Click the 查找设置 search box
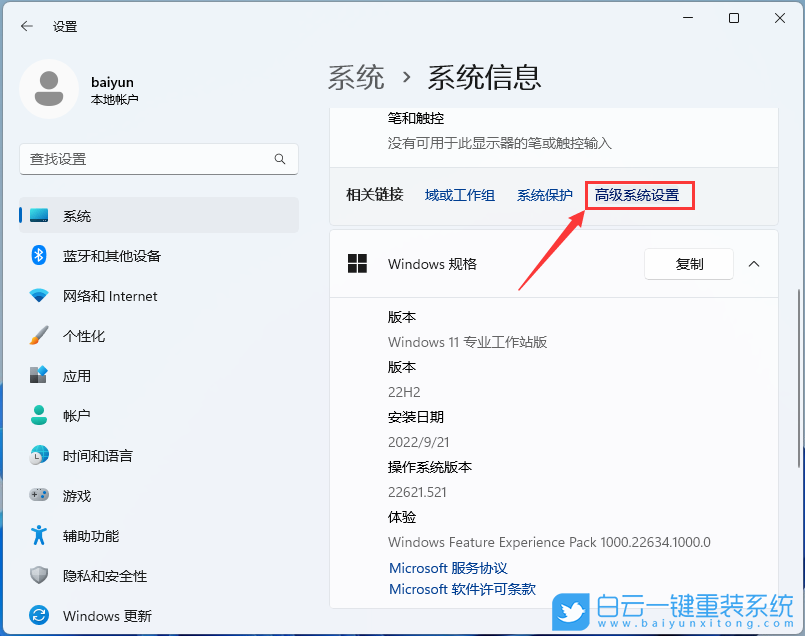 [x=158, y=159]
